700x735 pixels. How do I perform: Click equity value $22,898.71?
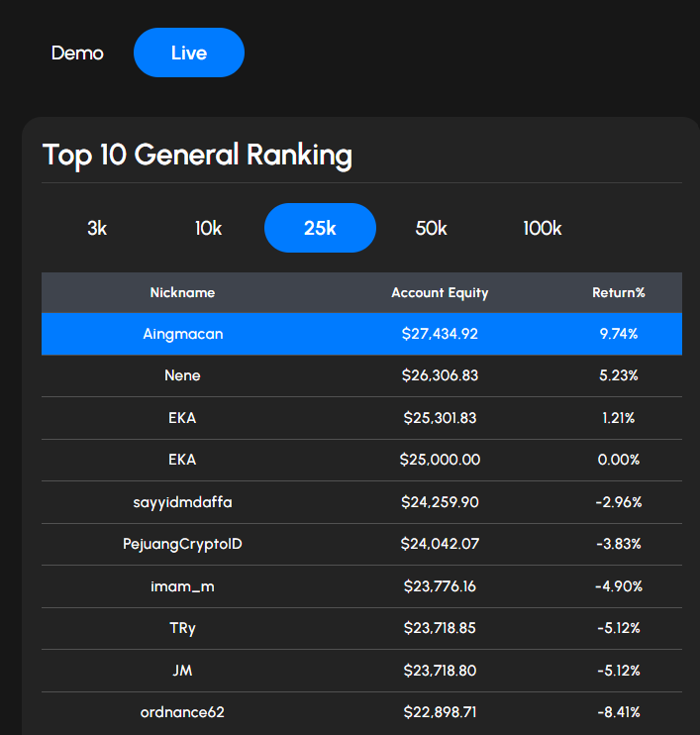[440, 712]
